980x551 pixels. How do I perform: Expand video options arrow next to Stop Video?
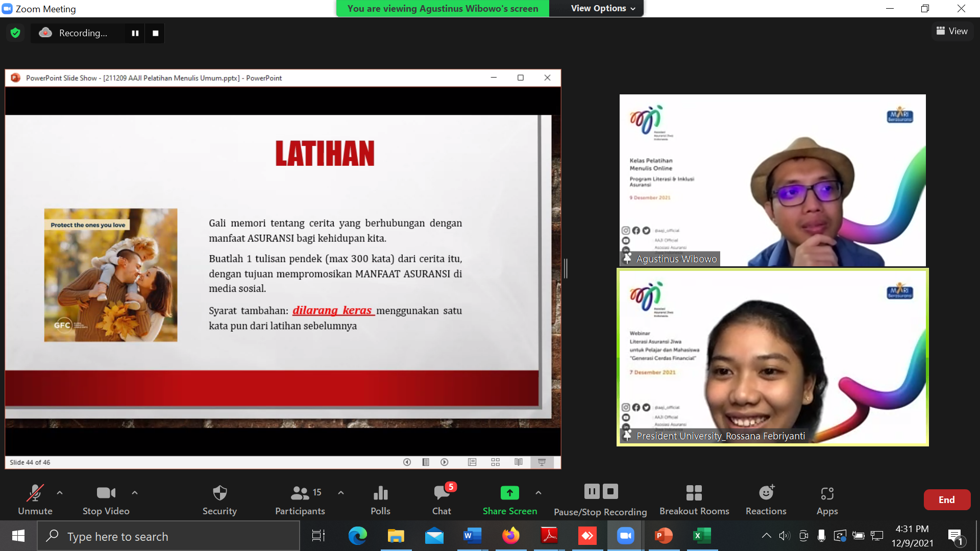[x=135, y=493]
